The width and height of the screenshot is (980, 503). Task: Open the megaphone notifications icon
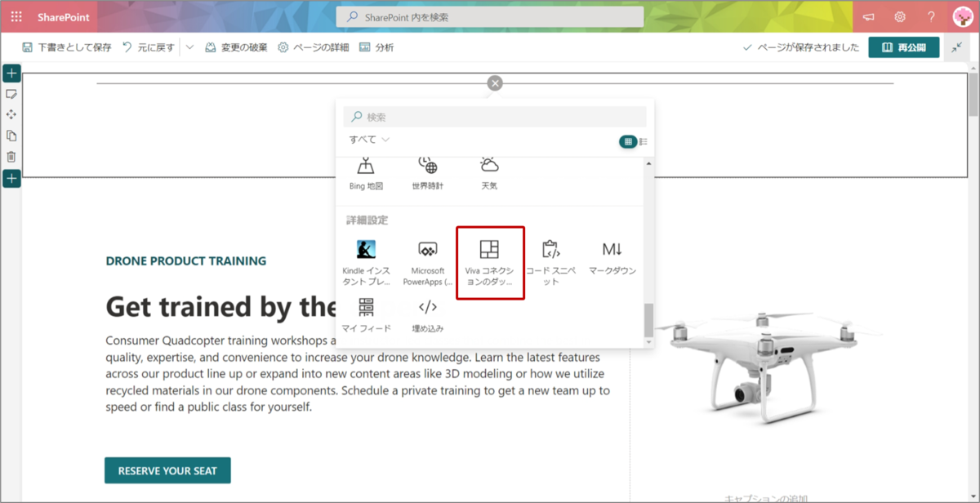(x=868, y=16)
